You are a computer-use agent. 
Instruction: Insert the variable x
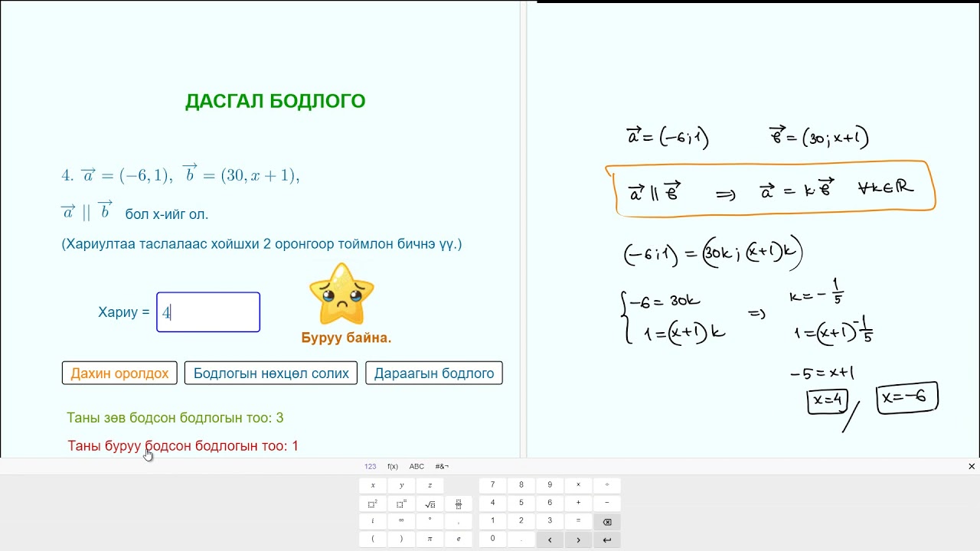pyautogui.click(x=373, y=485)
